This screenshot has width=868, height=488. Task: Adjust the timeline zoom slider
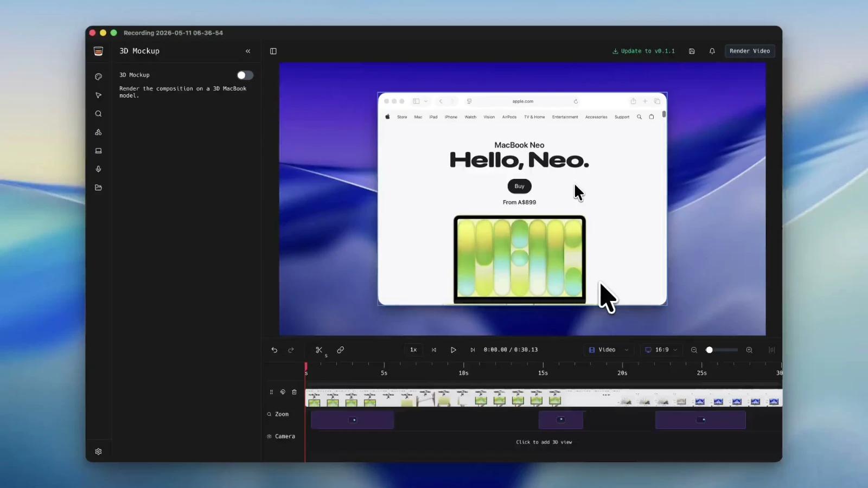click(722, 350)
